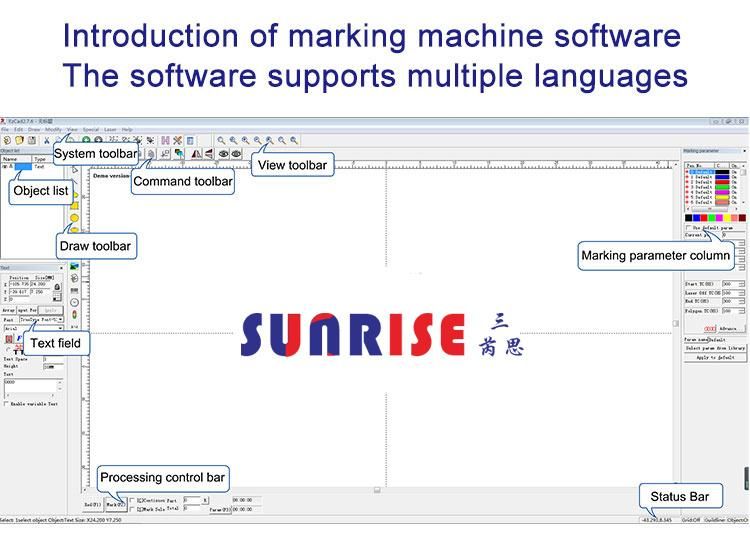750x555 pixels.
Task: Click the vector file import icon
Action: (x=74, y=278)
